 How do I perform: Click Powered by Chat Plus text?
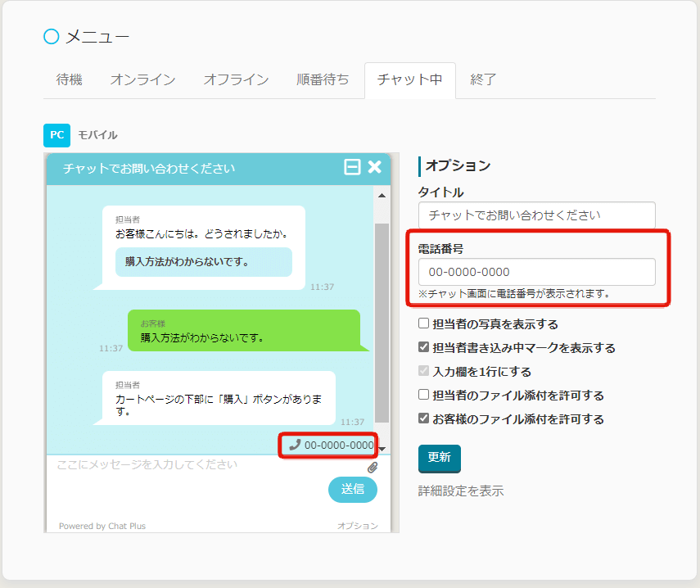[102, 526]
